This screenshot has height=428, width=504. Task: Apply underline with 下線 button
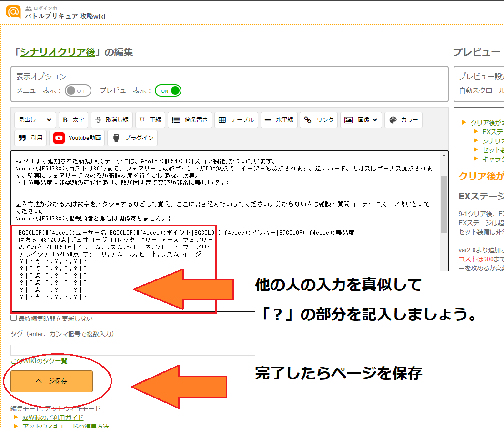[150, 120]
